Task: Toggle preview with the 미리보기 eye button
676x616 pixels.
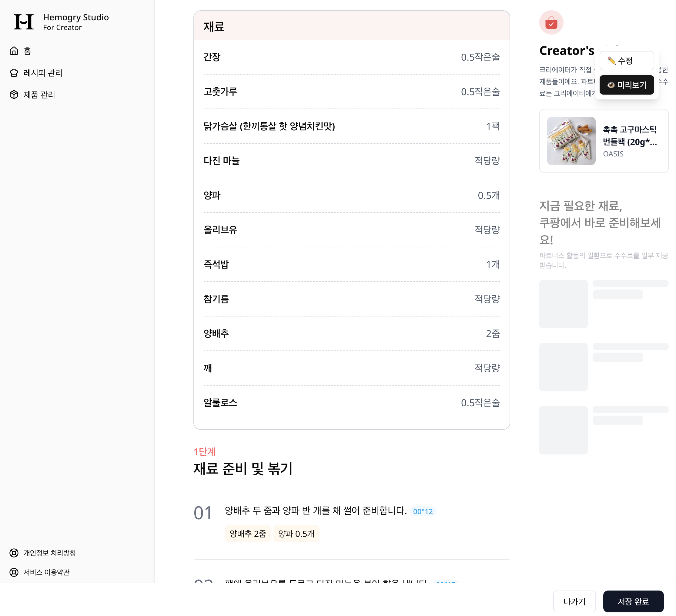Action: [x=626, y=85]
